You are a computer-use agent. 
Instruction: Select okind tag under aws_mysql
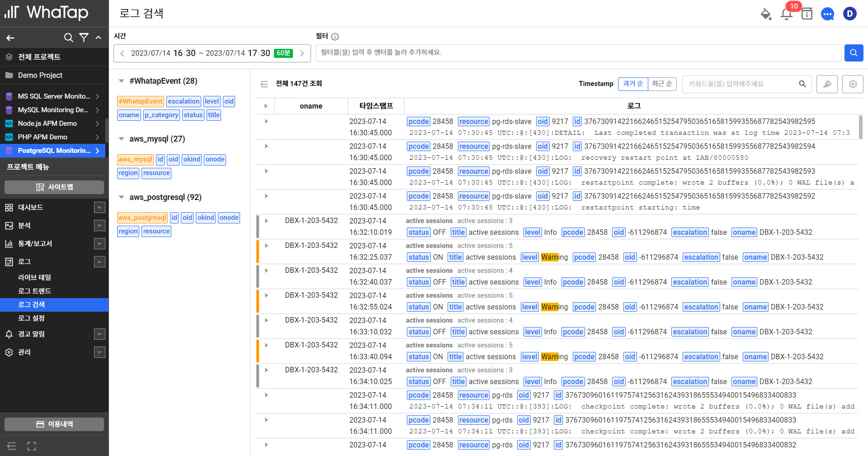[192, 159]
